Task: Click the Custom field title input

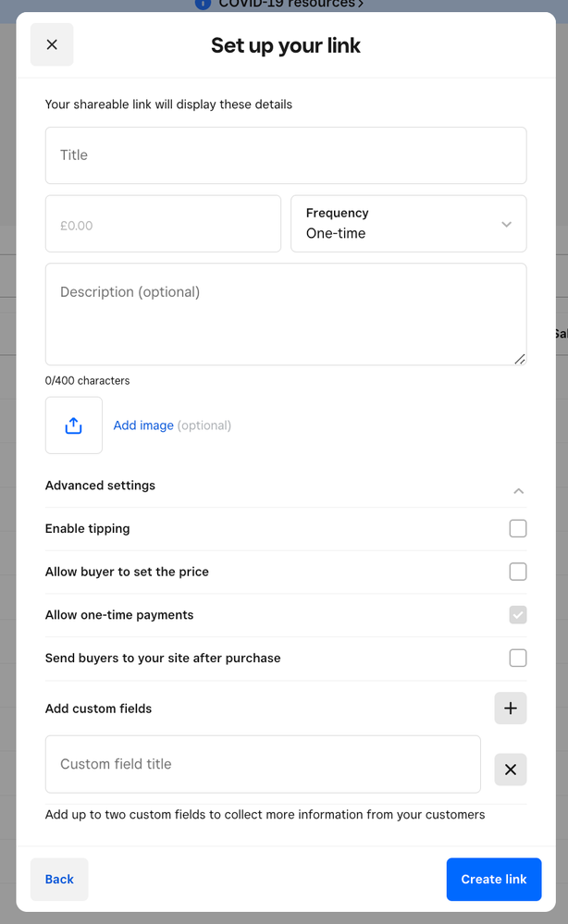Action: [263, 765]
